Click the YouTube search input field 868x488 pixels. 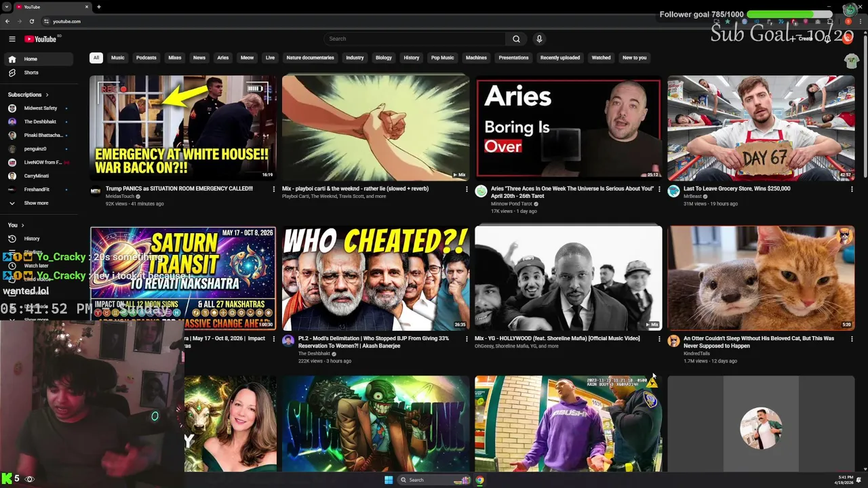coord(415,39)
